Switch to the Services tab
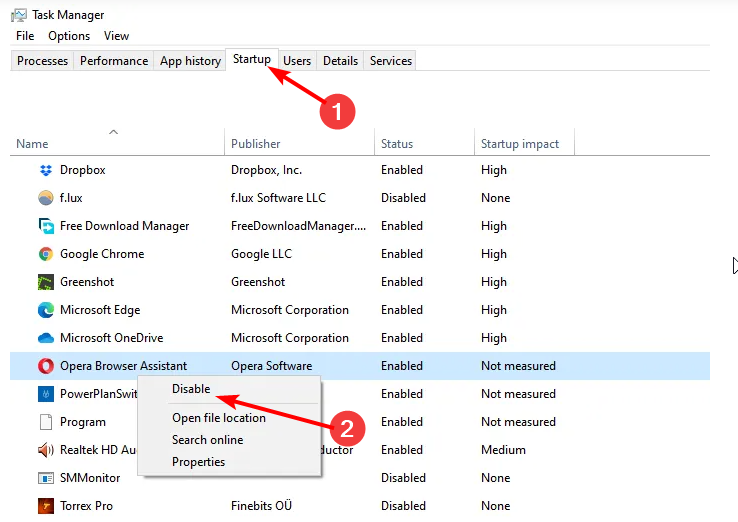Image resolution: width=738 pixels, height=522 pixels. 391,61
